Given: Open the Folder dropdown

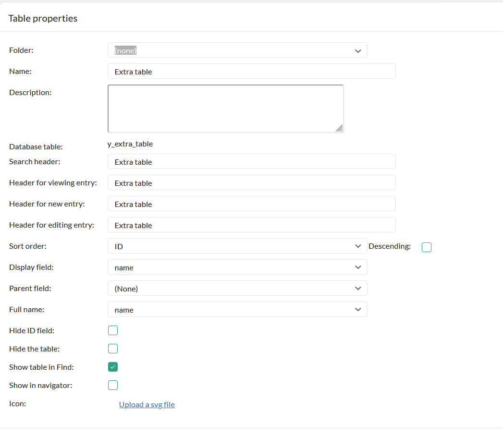Looking at the screenshot, I should [x=237, y=50].
